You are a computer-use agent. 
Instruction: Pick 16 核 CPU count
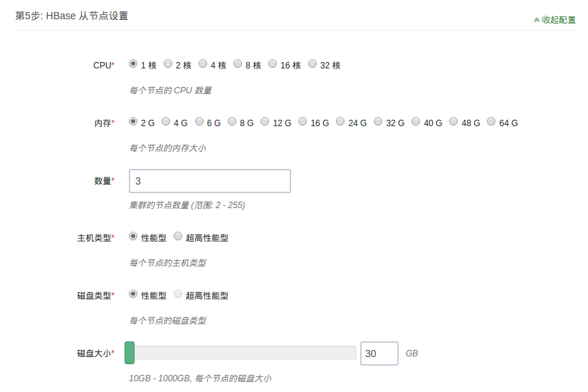tap(273, 64)
